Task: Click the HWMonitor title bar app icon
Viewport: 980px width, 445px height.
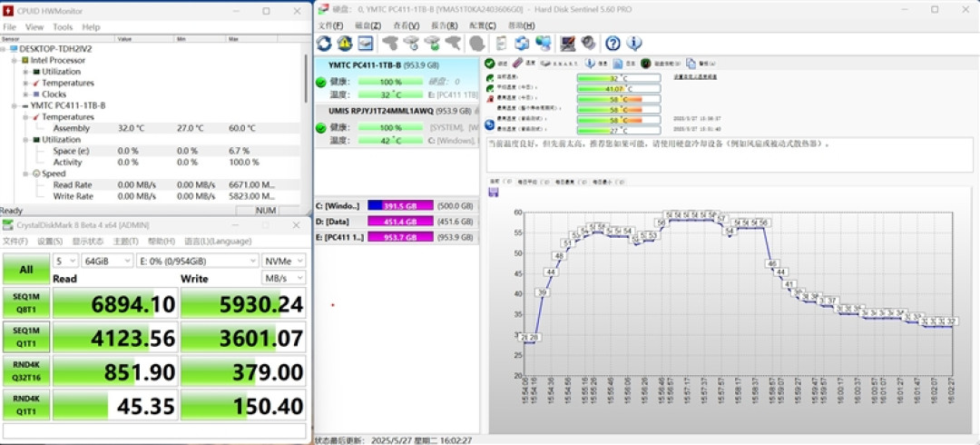Action: (8, 11)
